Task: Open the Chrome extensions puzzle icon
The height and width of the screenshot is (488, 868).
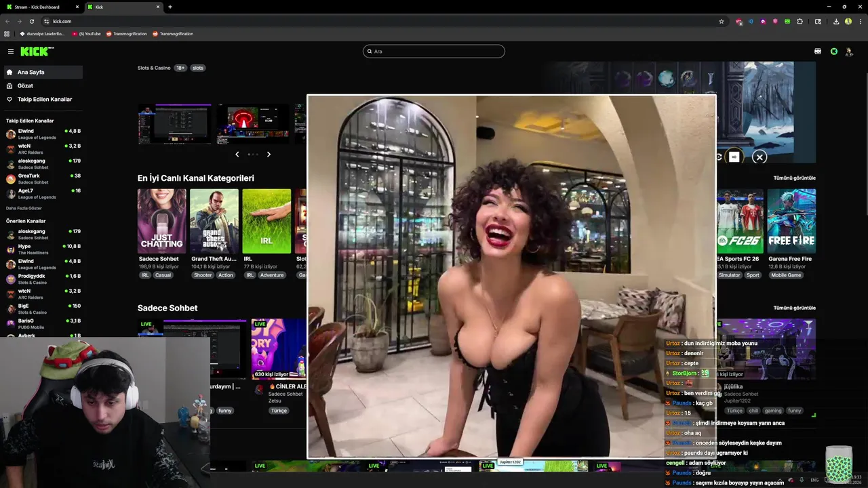Action: click(x=800, y=21)
